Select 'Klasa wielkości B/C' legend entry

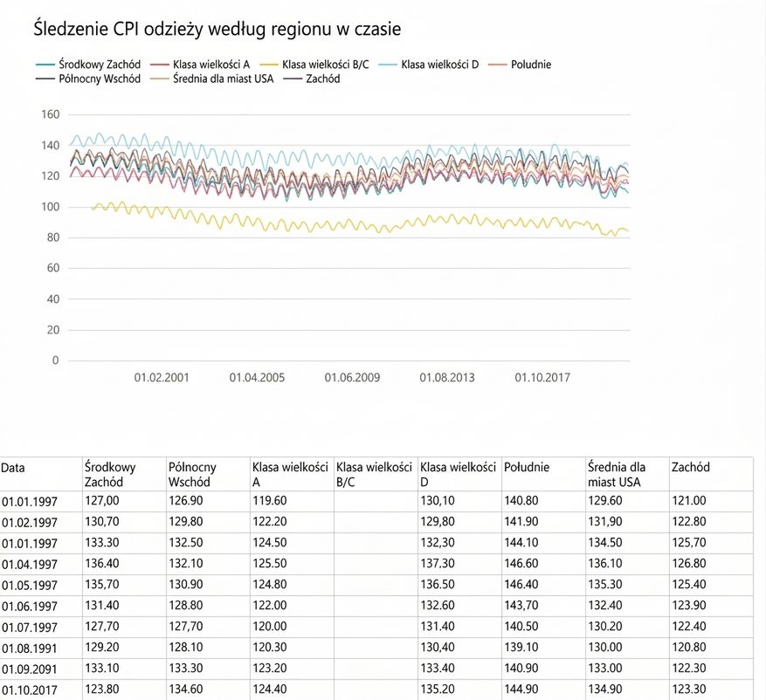click(314, 65)
